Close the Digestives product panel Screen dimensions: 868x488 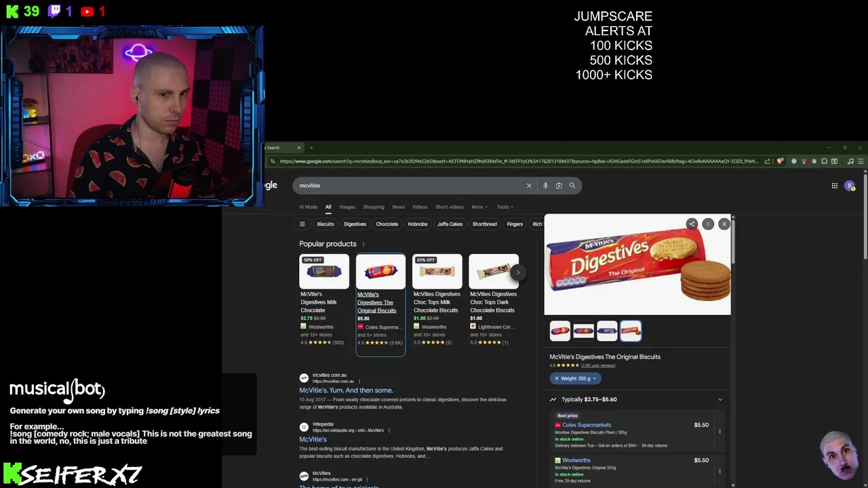(x=724, y=224)
